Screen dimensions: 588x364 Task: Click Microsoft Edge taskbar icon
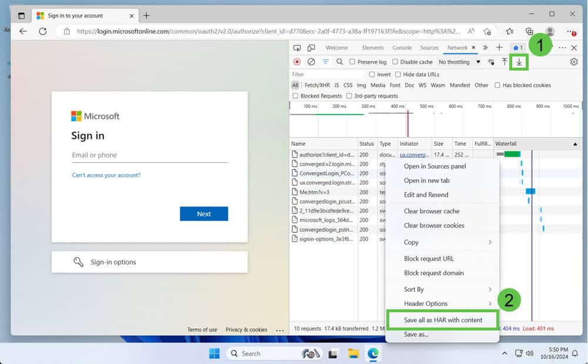(373, 353)
